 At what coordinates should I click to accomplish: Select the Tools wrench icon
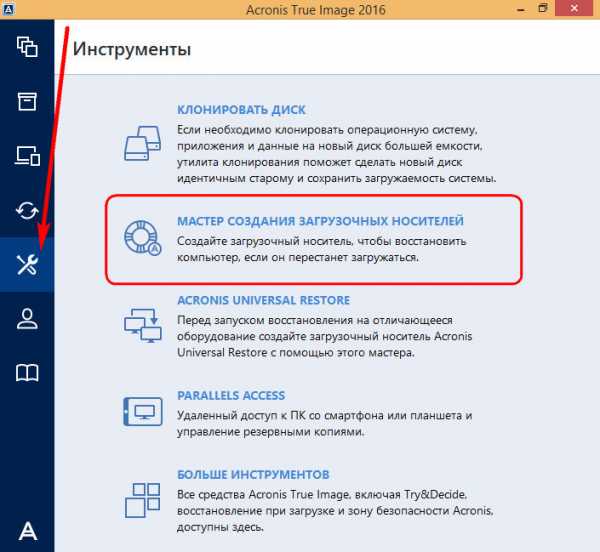[27, 265]
